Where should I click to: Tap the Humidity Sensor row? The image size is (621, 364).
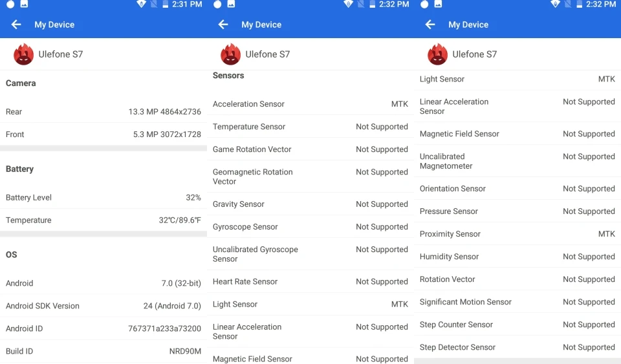tap(517, 257)
